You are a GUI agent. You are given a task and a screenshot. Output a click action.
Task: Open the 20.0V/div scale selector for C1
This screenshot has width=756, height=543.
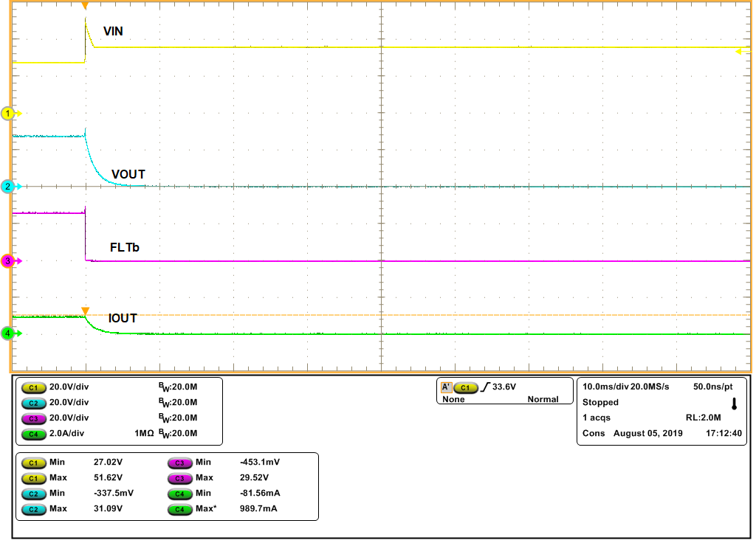70,387
